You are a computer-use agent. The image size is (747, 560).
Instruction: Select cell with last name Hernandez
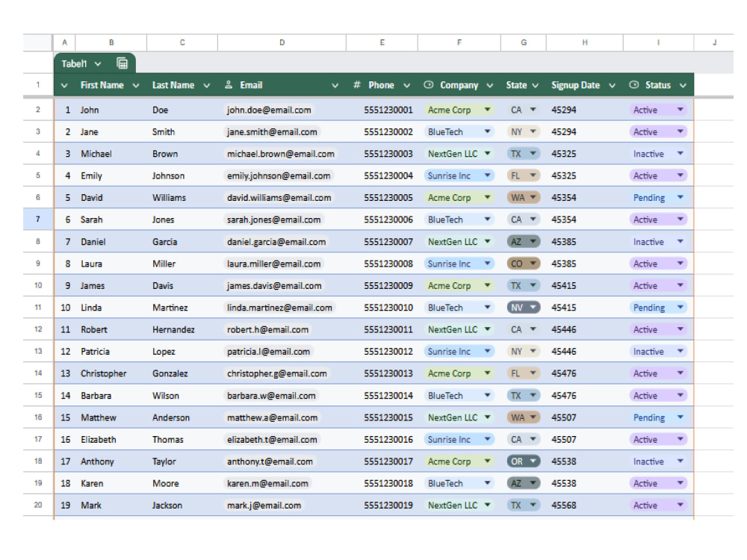(x=182, y=329)
